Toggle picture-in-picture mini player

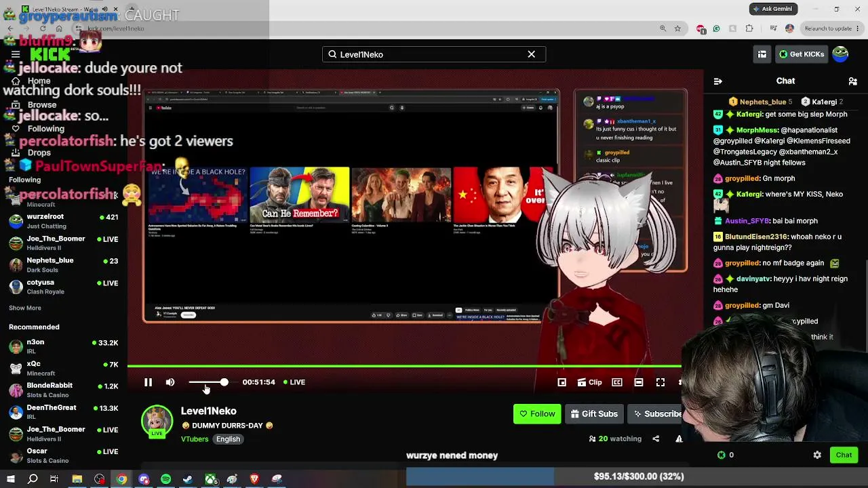tap(562, 382)
